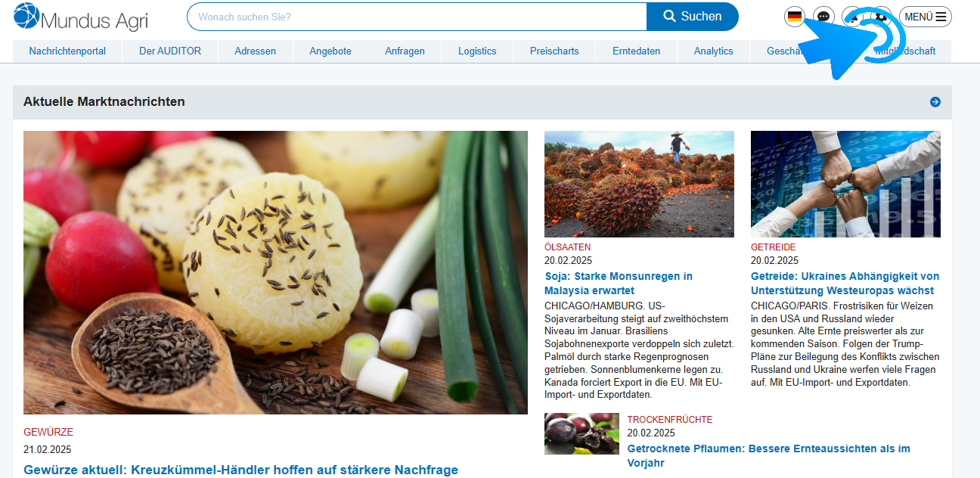Open the Logistics navigation tab
Screen dimensions: 980x478
point(477,51)
